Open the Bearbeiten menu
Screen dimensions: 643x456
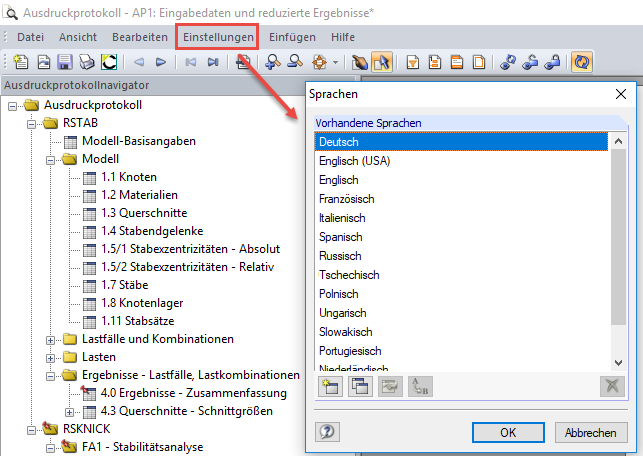[x=140, y=37]
